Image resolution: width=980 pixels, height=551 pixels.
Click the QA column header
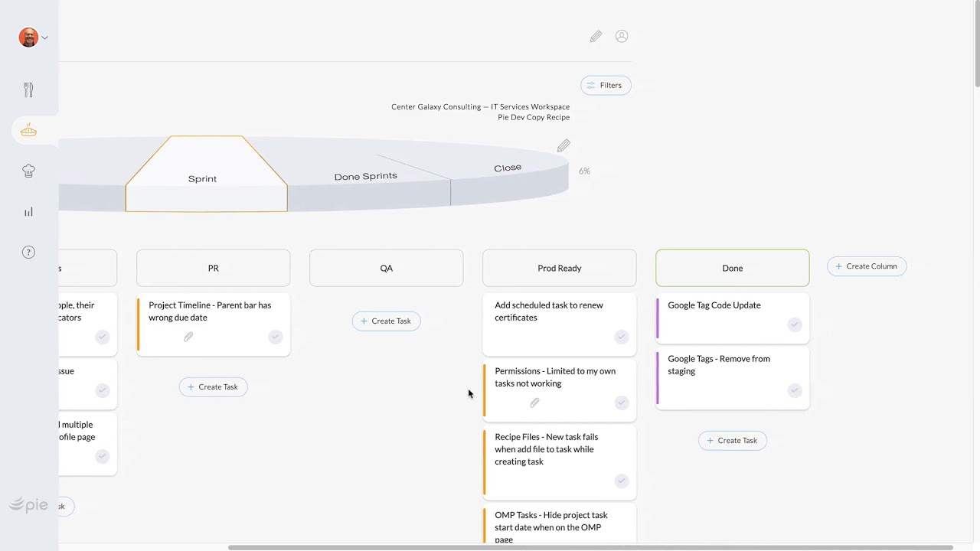point(386,268)
